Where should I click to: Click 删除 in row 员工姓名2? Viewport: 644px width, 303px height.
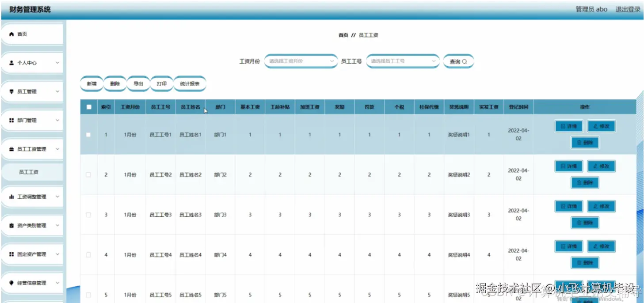click(585, 182)
